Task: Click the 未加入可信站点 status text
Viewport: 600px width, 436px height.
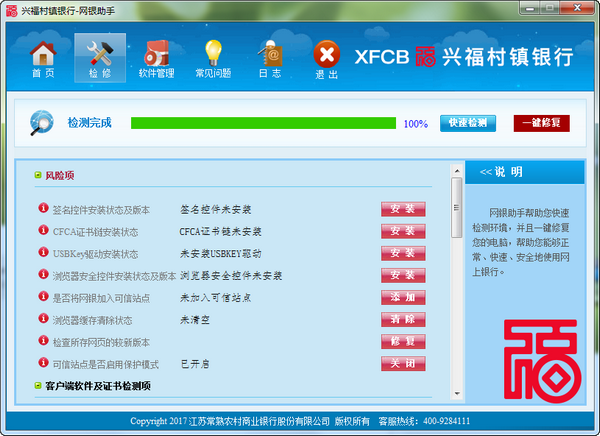Action: point(215,298)
